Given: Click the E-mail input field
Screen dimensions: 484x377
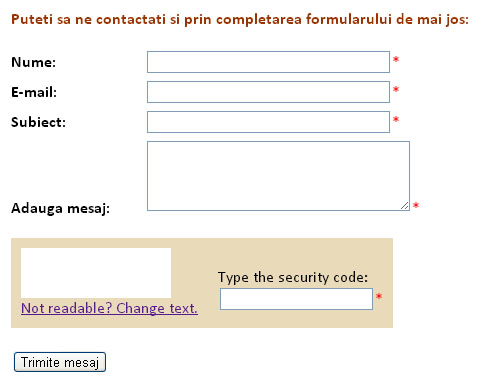Looking at the screenshot, I should (x=268, y=92).
